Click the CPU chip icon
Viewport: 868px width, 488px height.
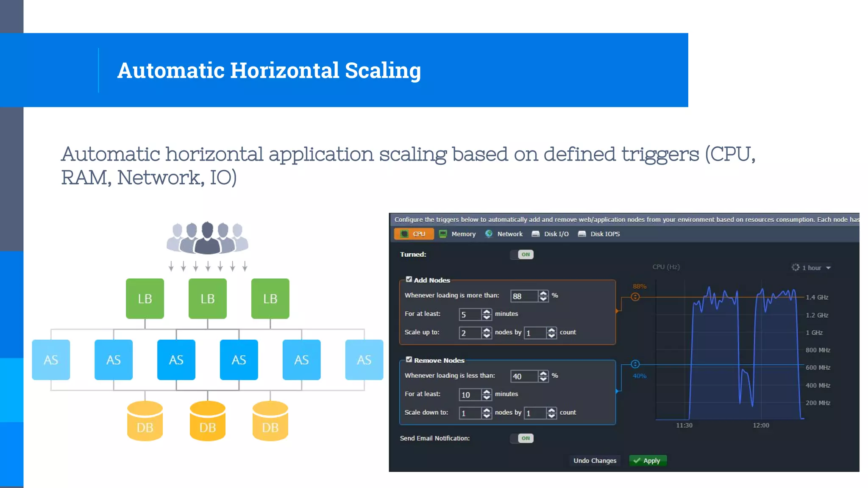(x=404, y=234)
